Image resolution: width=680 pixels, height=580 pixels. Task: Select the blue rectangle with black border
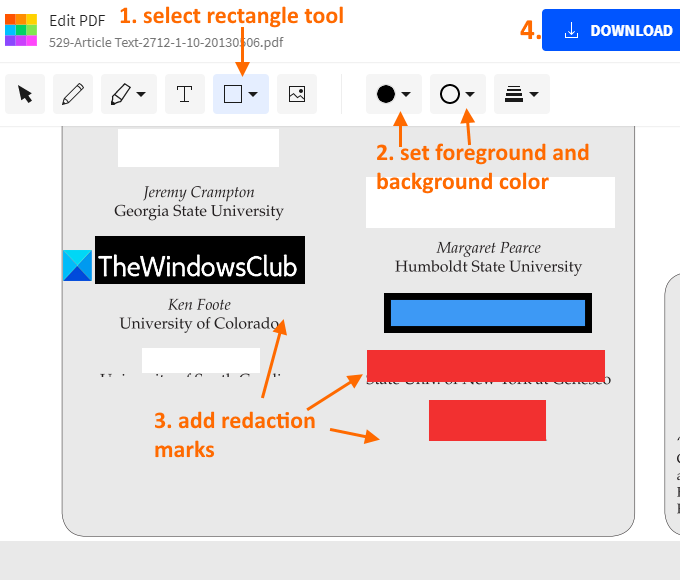[488, 313]
